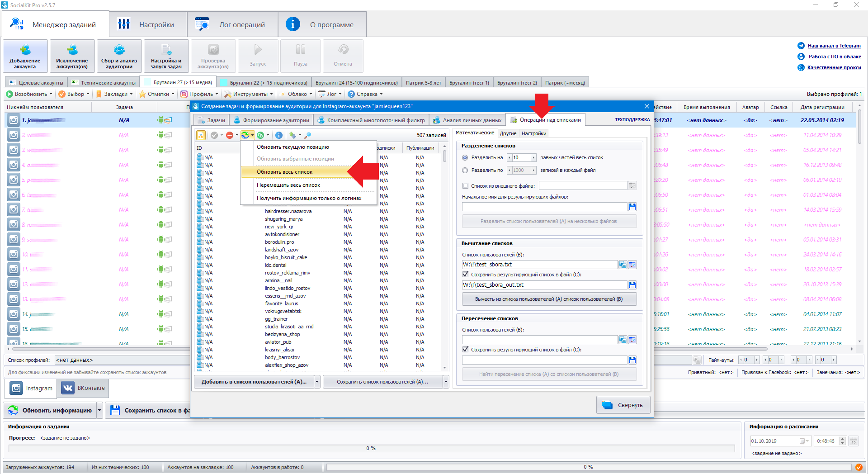
Task: Expand dropdown arrow of Добавить в список пользователей (A)
Action: click(317, 382)
